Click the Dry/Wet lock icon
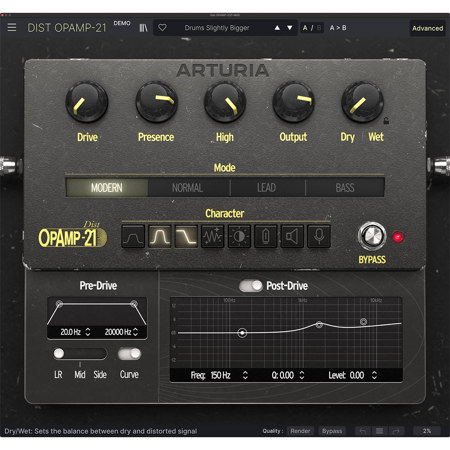 coord(386,121)
